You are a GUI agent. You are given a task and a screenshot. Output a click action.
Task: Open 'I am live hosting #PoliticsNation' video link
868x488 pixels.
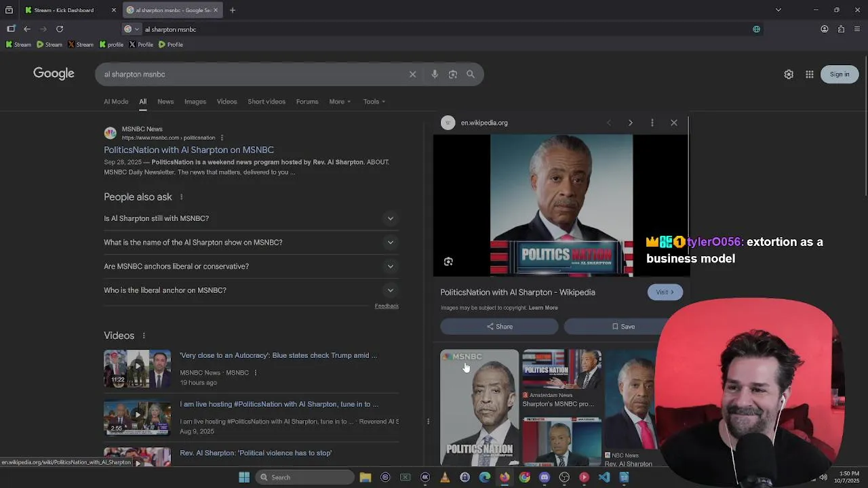pyautogui.click(x=279, y=404)
